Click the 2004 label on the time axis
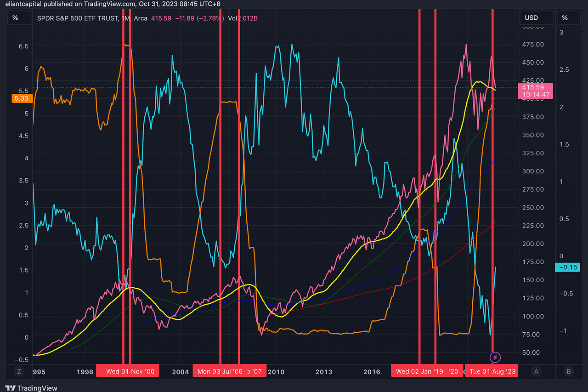Image resolution: width=588 pixels, height=392 pixels. [181, 371]
